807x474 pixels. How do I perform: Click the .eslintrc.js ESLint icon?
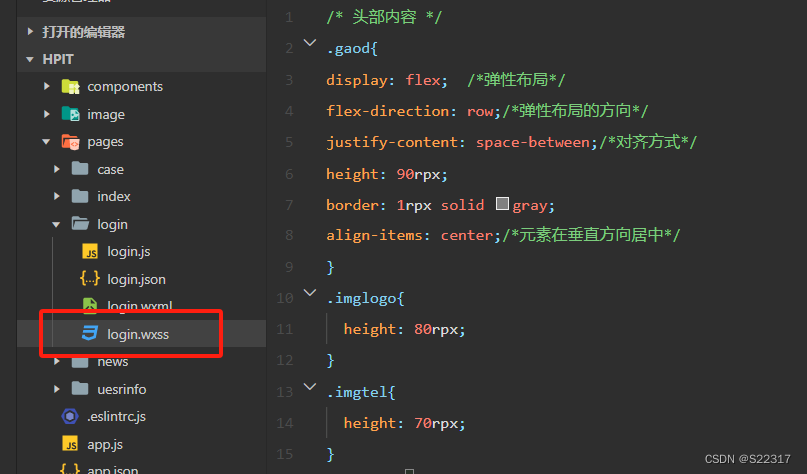click(70, 416)
